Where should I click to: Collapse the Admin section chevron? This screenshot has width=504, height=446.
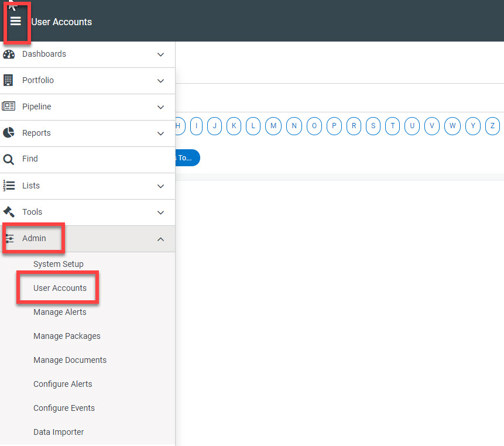(160, 239)
